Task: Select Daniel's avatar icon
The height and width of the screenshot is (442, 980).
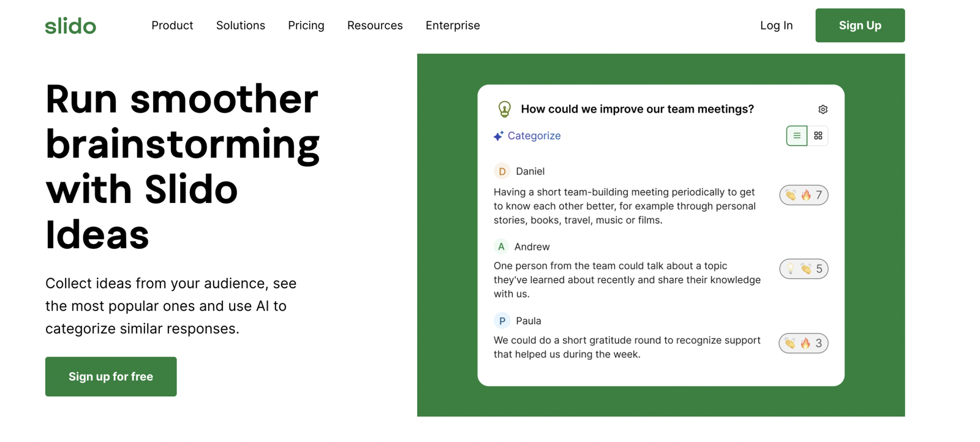Action: click(x=502, y=171)
